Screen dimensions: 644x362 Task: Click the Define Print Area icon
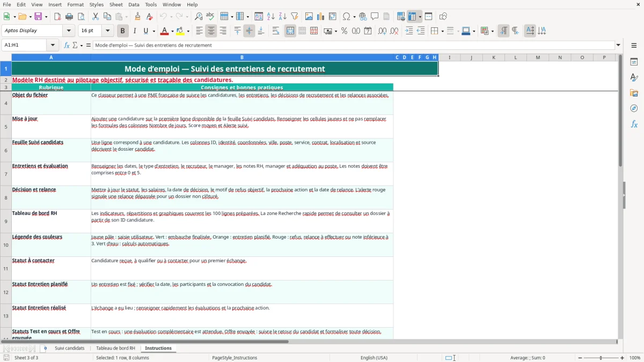click(x=400, y=17)
